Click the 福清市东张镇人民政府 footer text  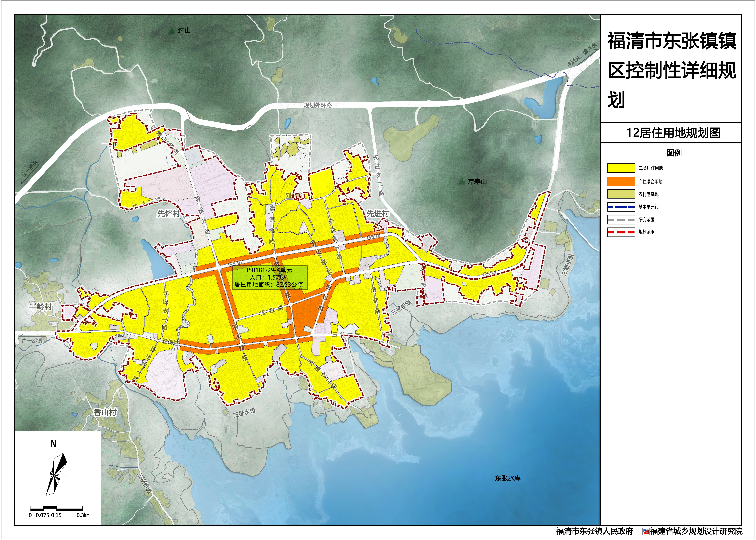595,531
